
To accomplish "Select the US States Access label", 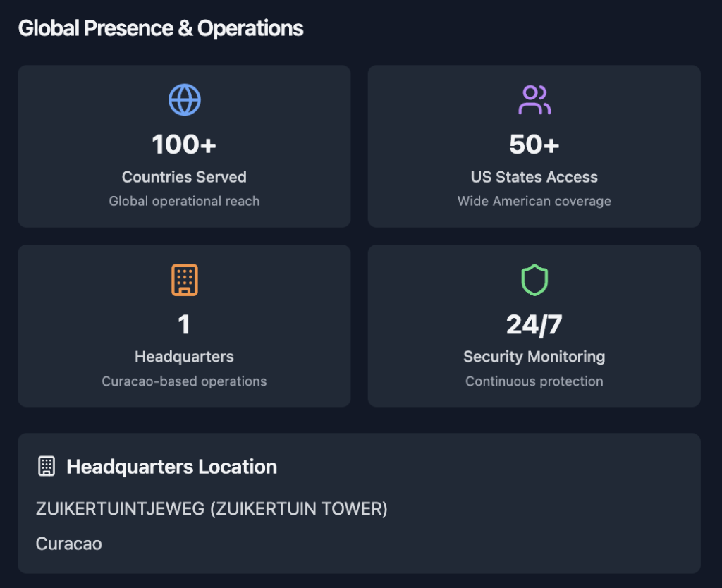I will [x=534, y=177].
